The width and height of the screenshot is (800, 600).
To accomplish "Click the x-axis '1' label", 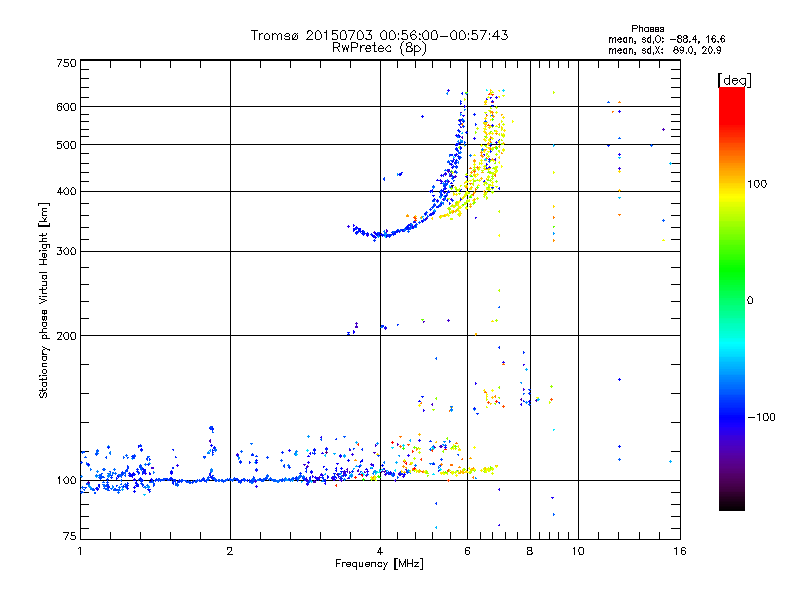I will [x=80, y=551].
